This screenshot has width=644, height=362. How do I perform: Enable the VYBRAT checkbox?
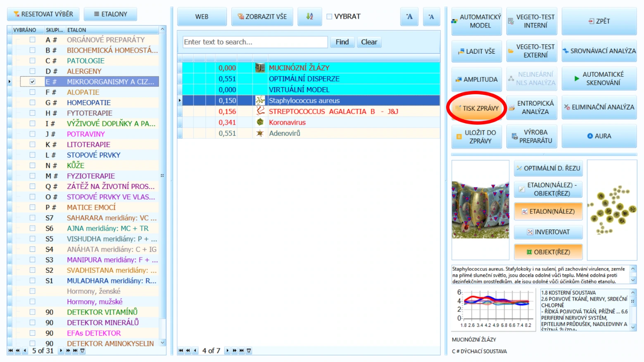click(x=329, y=17)
